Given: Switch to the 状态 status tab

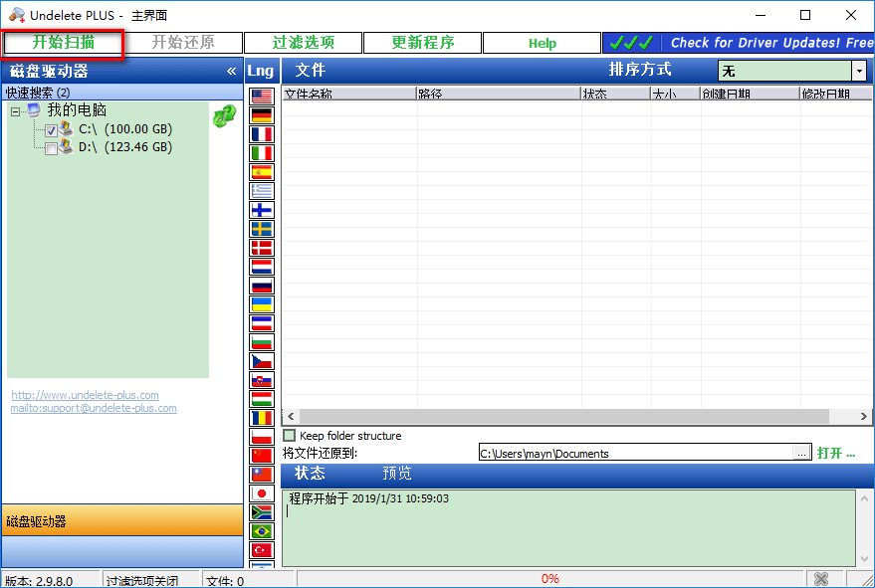Looking at the screenshot, I should (x=310, y=473).
